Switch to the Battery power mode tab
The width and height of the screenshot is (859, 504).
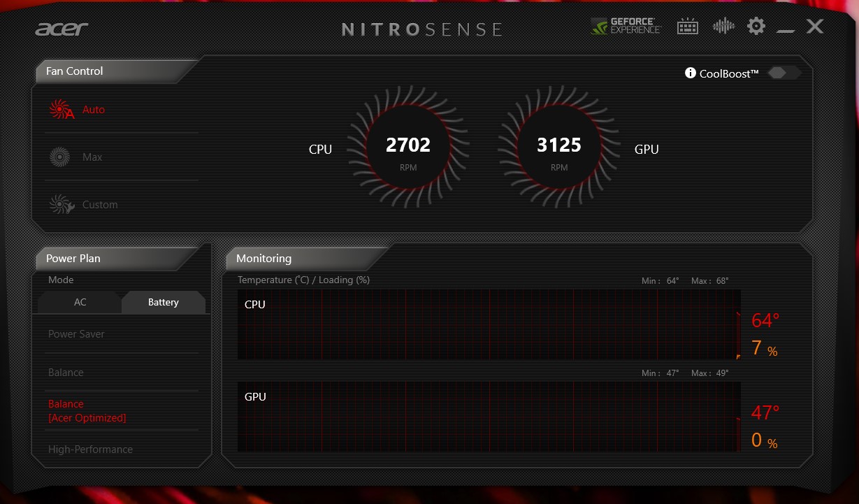(x=163, y=303)
